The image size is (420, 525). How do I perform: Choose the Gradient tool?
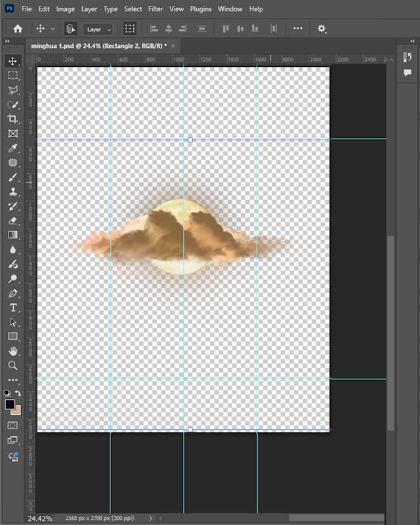coord(12,235)
